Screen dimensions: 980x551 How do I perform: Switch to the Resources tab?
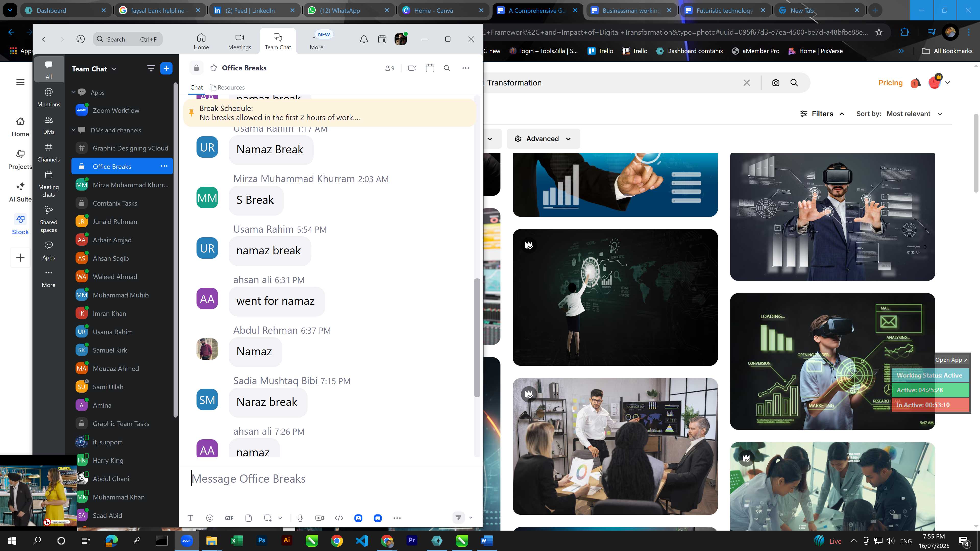(227, 87)
